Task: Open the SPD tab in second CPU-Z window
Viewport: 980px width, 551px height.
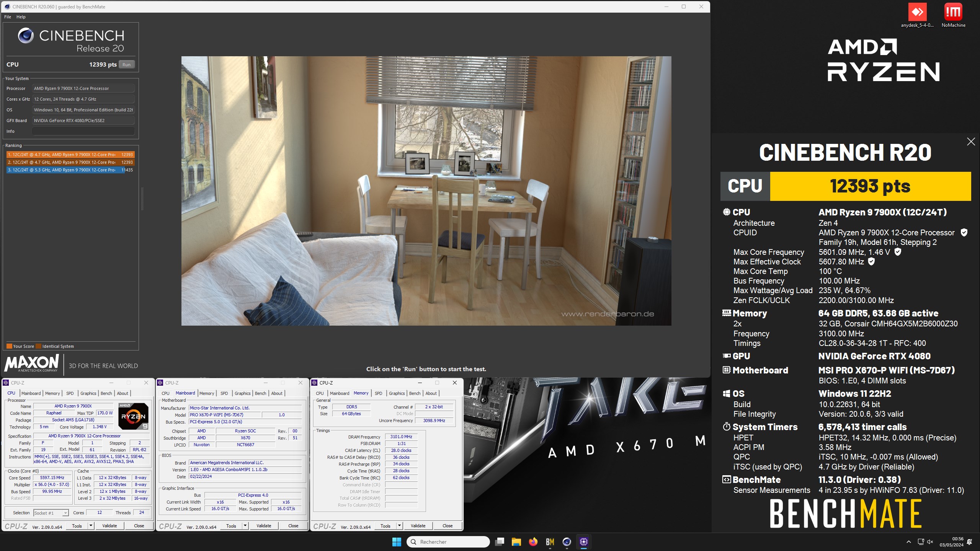Action: click(224, 393)
